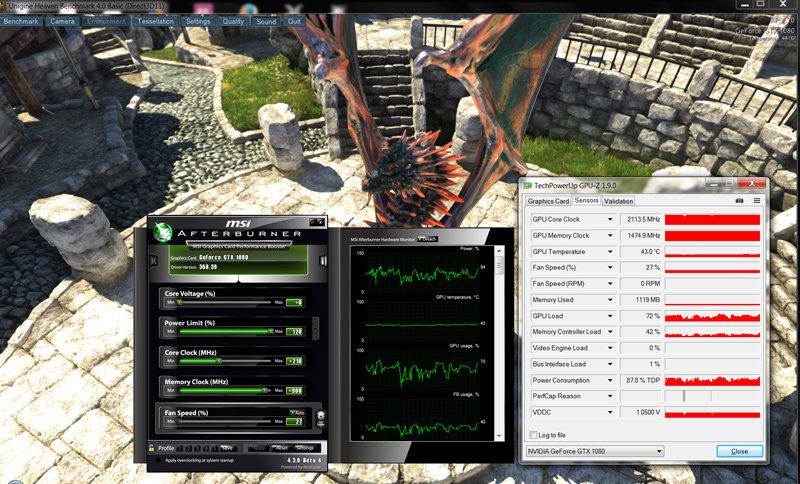Click the hardware monitor scroll-up arrow
The image size is (800, 484).
pyautogui.click(x=499, y=250)
